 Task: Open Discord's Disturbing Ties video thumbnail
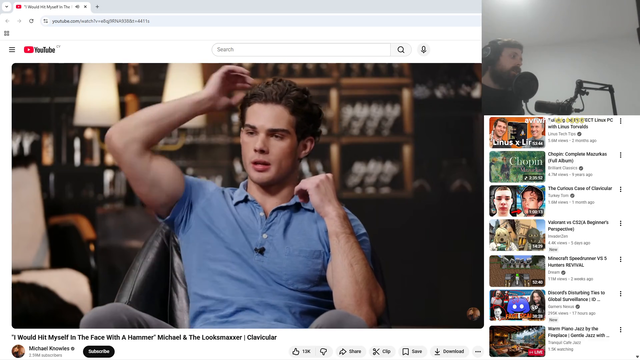click(517, 305)
